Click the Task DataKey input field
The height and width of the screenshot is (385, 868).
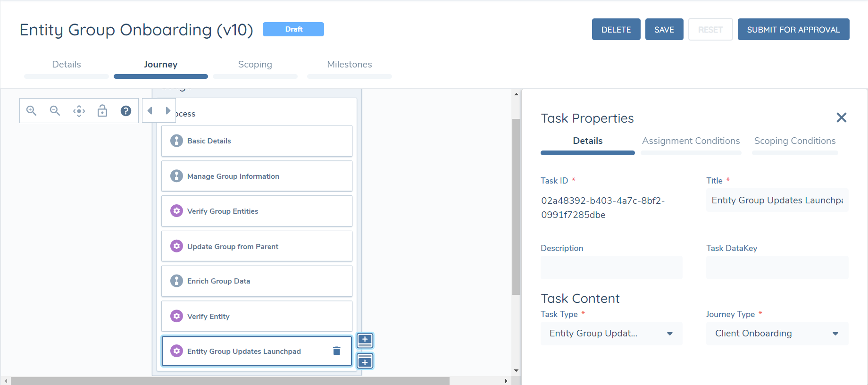pos(777,268)
